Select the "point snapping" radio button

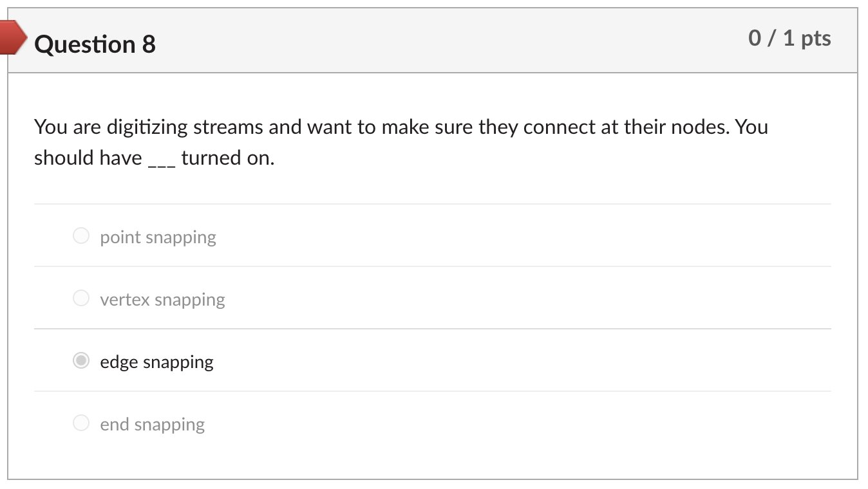point(81,235)
